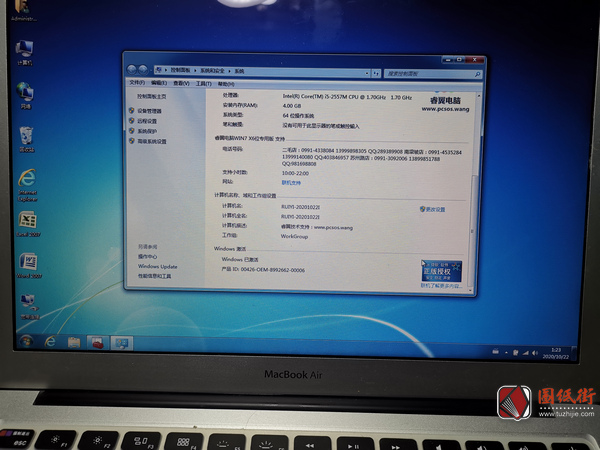This screenshot has width=600, height=450.
Task: Open 操作中心 under See also
Action: [x=147, y=257]
